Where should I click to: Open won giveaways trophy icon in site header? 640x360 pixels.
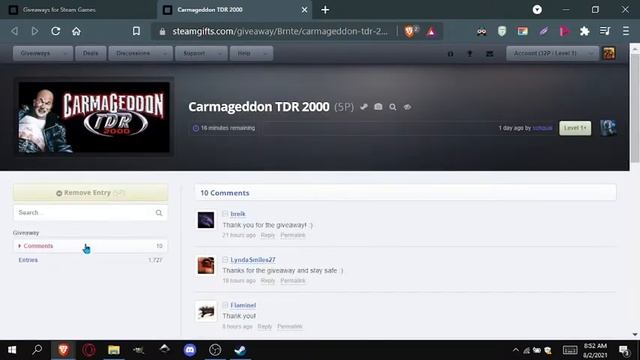click(470, 53)
